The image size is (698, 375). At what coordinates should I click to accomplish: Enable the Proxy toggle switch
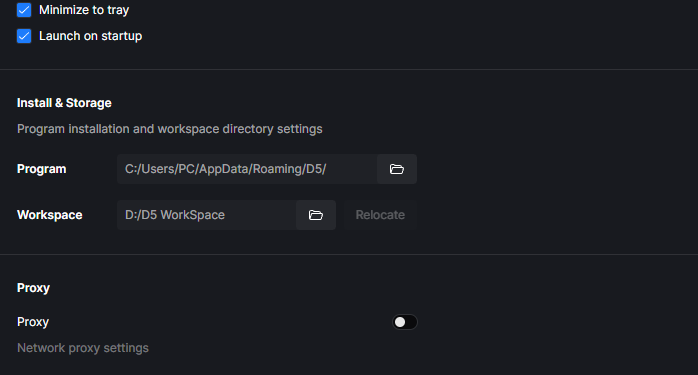tap(405, 322)
